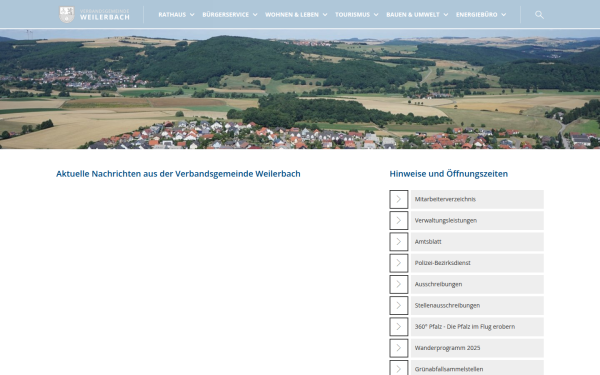Click arrow icon next to Polizei-Bezirksdienst
600x375 pixels.
tap(399, 263)
